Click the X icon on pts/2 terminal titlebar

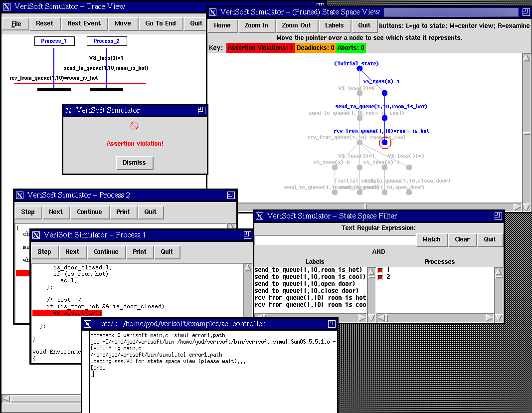(88, 324)
